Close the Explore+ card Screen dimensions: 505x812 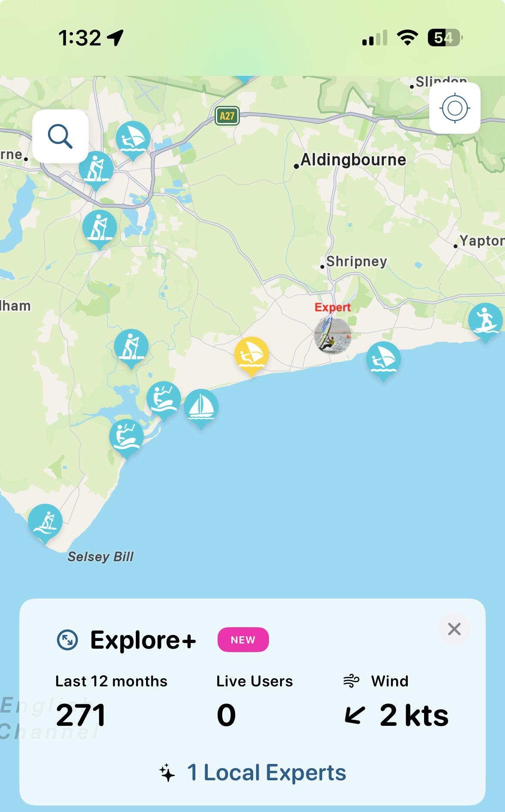454,629
